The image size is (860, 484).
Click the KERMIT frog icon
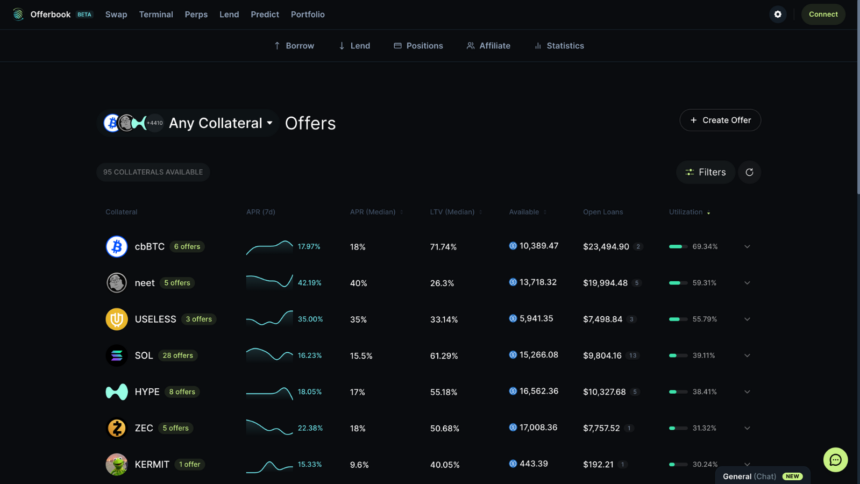[116, 464]
